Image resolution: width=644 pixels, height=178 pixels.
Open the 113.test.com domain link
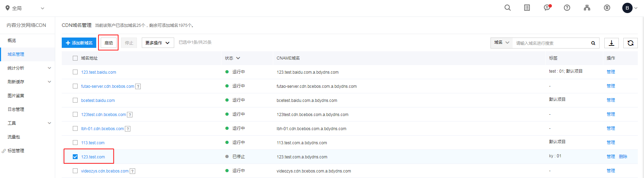pyautogui.click(x=93, y=143)
